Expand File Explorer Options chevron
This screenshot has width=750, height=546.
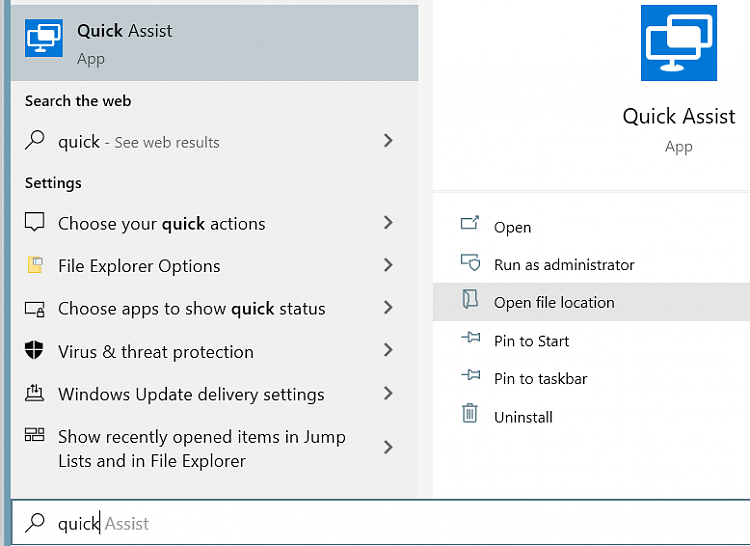pos(388,265)
